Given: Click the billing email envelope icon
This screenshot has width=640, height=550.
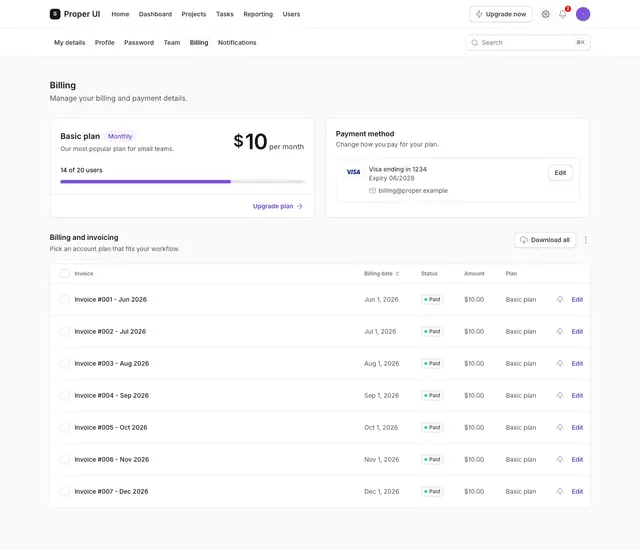Looking at the screenshot, I should point(372,191).
